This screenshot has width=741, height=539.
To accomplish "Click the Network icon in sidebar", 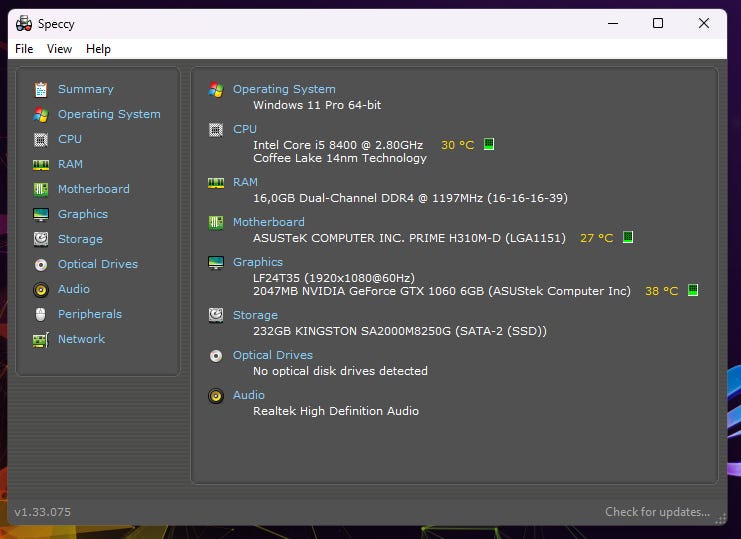I will [41, 339].
